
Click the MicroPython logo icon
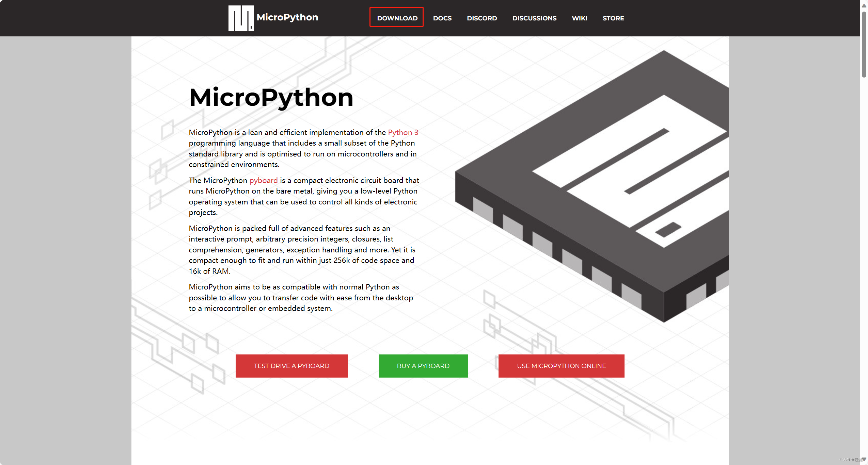[241, 18]
